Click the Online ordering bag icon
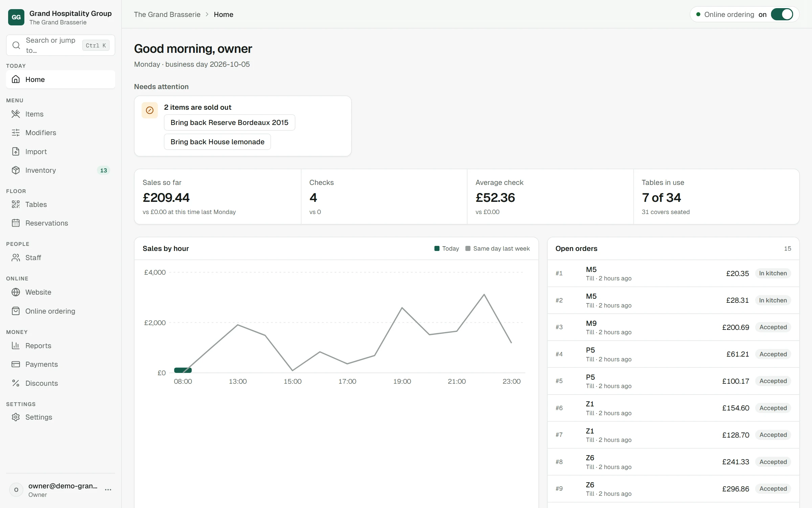The width and height of the screenshot is (812, 508). [x=16, y=311]
